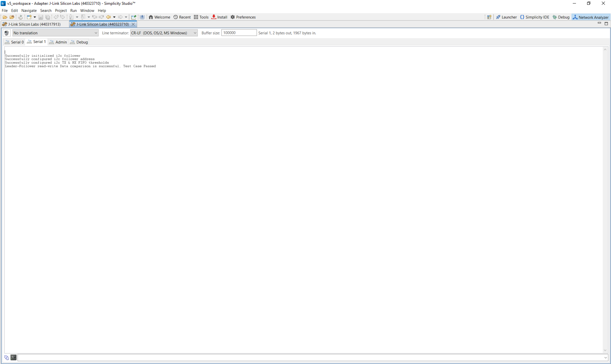Open the Launcher perspective
This screenshot has width=611, height=364.
tap(506, 17)
